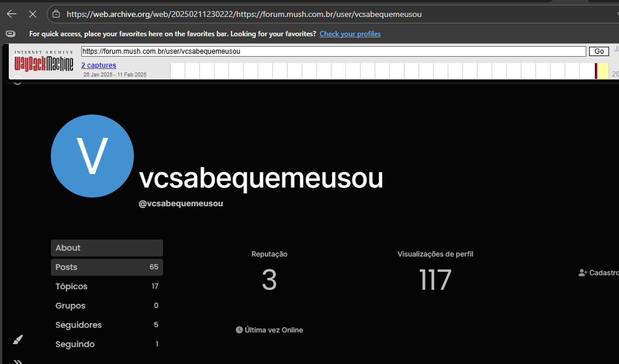Click the clock icon beside Última vez Online

click(239, 330)
